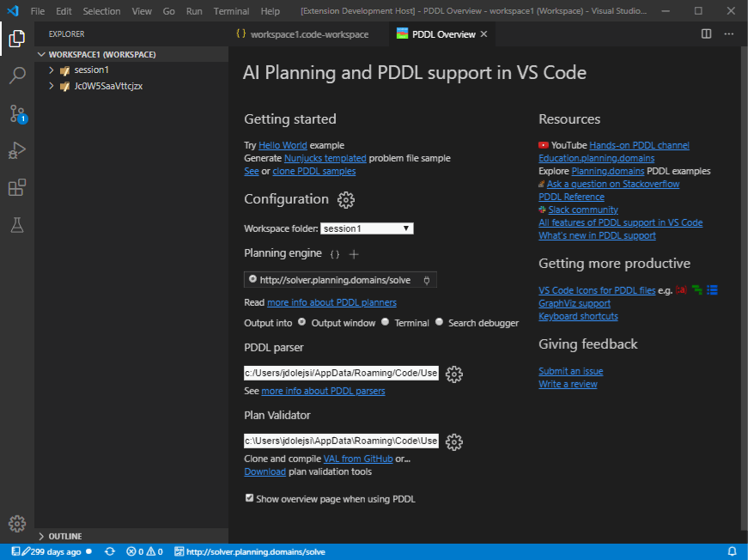Open the Selection menu
The width and height of the screenshot is (748, 560).
coord(101,11)
